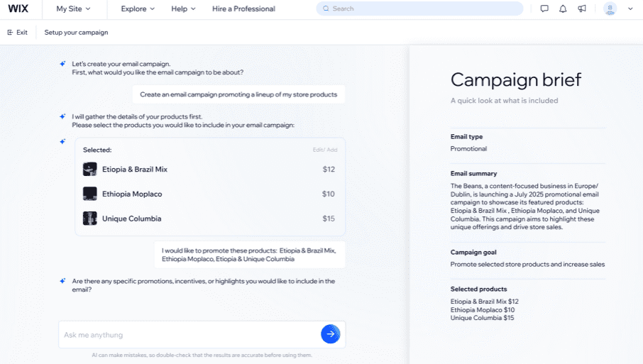Click the Exit icon
This screenshot has height=364, width=643.
pyautogui.click(x=11, y=33)
